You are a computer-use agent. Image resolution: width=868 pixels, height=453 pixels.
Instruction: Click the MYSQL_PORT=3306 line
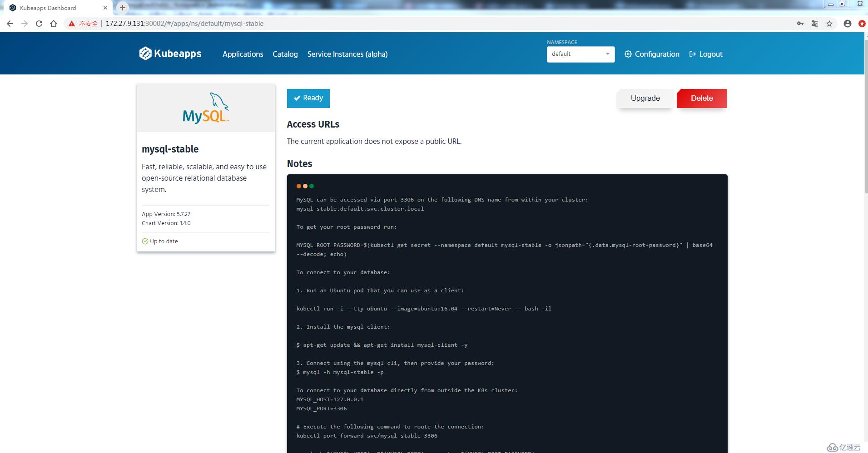[x=322, y=409]
